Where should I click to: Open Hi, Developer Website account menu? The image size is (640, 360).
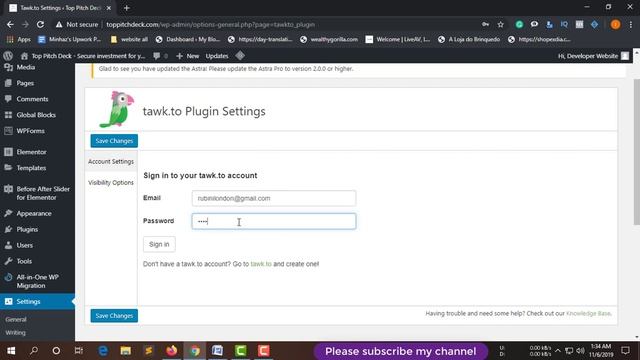click(593, 56)
